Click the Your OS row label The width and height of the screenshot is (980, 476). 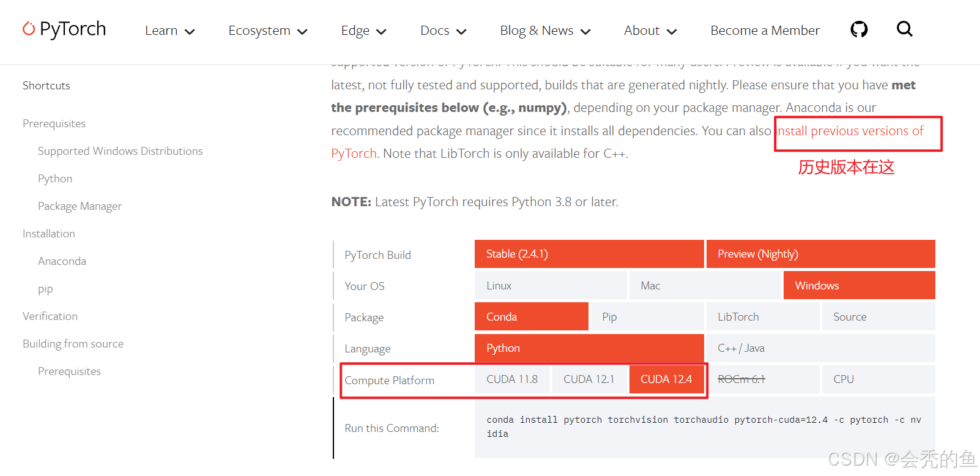coord(365,286)
